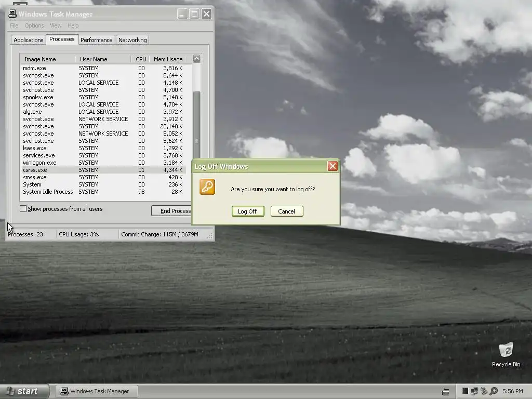Close the Log Off Windows dialog with X

pos(332,166)
